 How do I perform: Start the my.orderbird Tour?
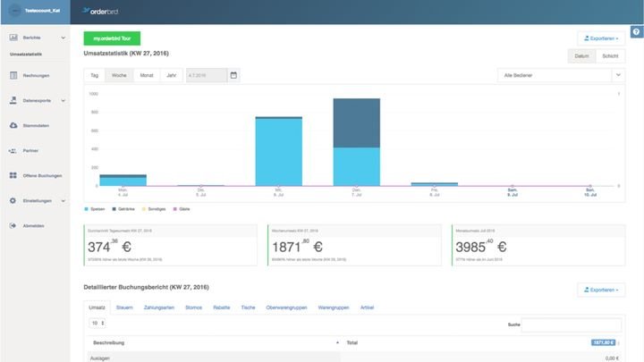(x=112, y=38)
